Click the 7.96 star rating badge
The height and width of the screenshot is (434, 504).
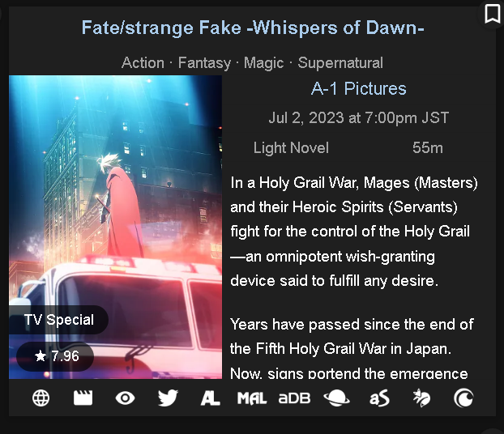[55, 356]
